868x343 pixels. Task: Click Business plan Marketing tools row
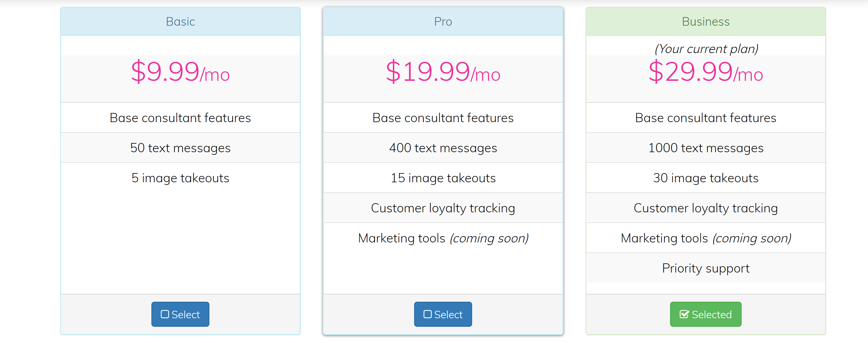click(705, 238)
